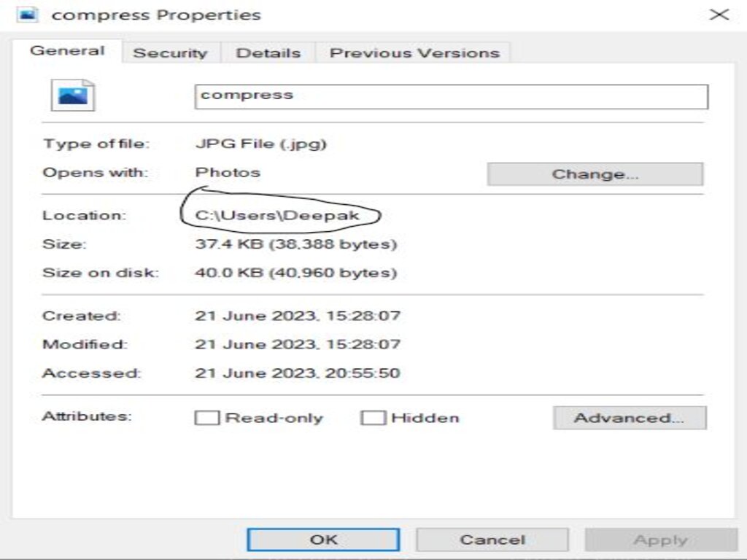Click the Modified date value
This screenshot has height=560, width=747.
click(x=298, y=344)
